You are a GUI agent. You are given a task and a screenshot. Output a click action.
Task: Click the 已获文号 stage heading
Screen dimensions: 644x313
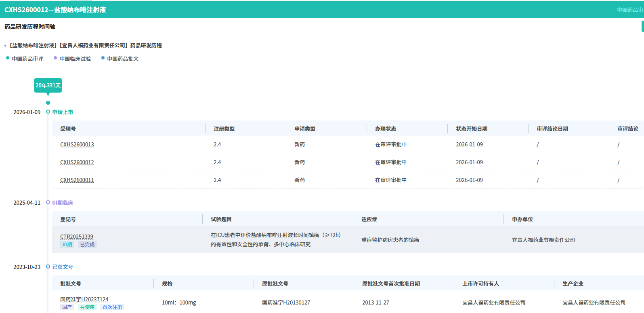63,267
